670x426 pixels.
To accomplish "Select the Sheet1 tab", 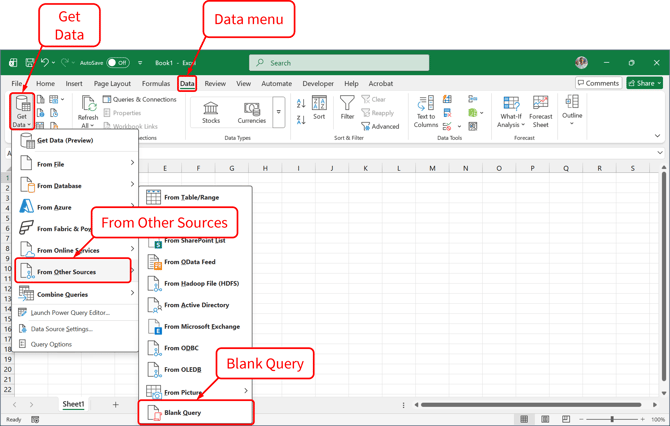I will (73, 404).
